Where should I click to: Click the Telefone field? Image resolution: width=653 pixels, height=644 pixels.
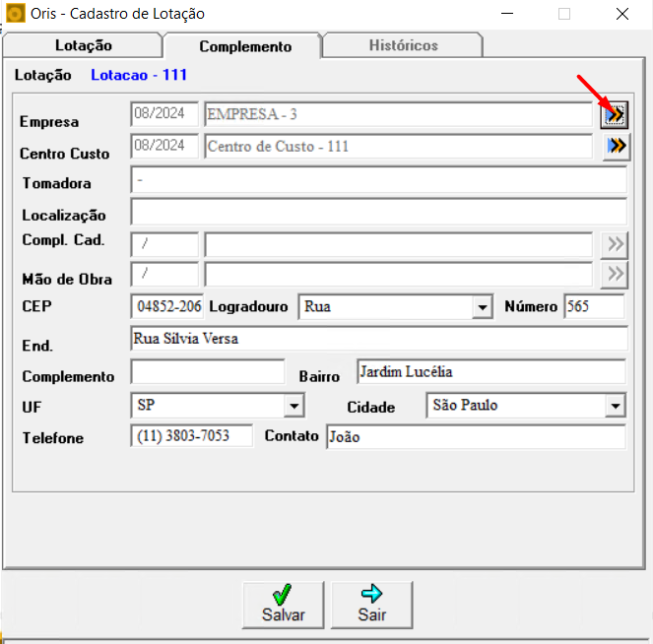tap(192, 436)
